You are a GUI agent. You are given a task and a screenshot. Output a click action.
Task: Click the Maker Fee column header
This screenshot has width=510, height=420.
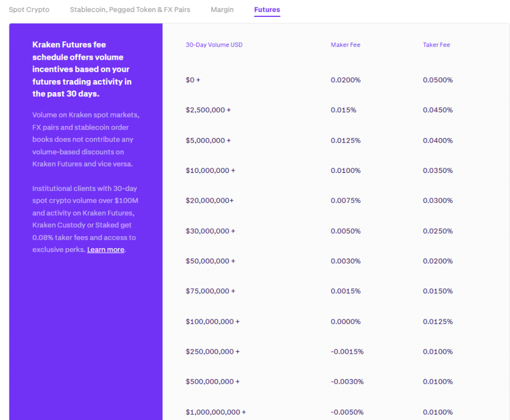[346, 45]
